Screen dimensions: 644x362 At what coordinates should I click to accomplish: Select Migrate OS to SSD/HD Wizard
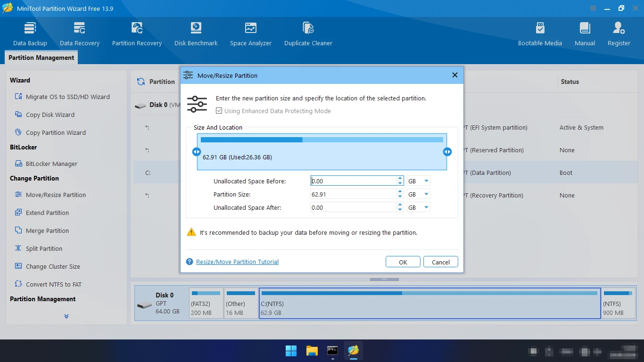(62, 97)
